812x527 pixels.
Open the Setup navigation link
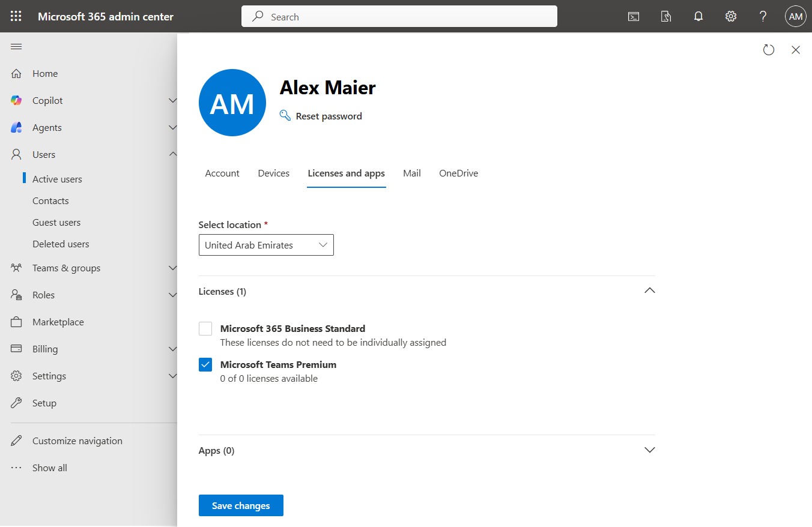[x=44, y=403]
